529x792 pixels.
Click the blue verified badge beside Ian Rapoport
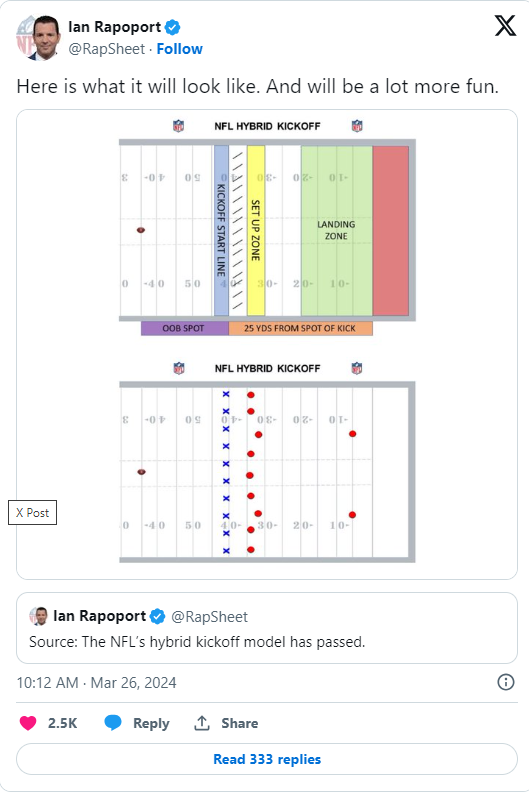click(173, 27)
